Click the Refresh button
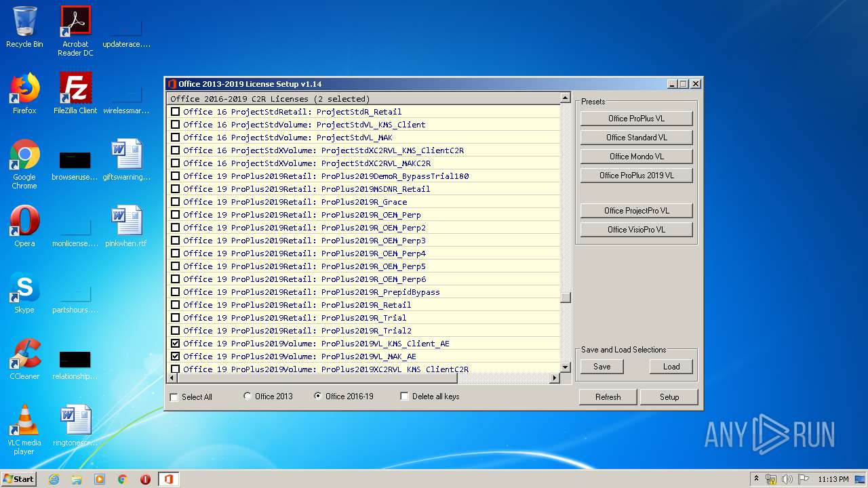The height and width of the screenshot is (488, 868). tap(608, 397)
